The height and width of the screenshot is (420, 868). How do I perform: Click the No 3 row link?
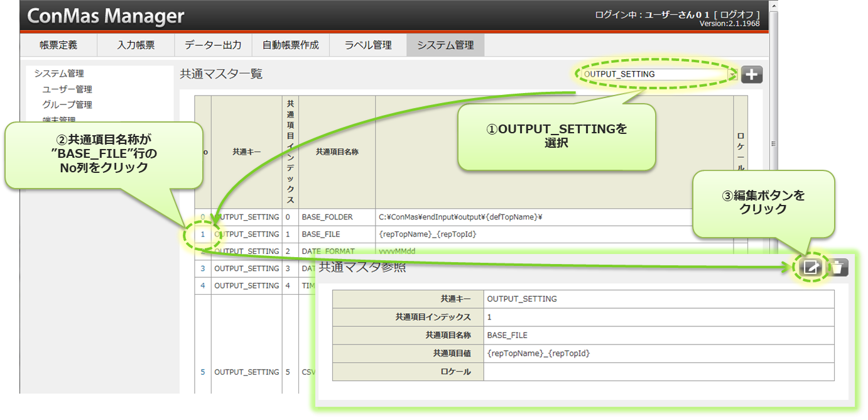click(x=203, y=268)
